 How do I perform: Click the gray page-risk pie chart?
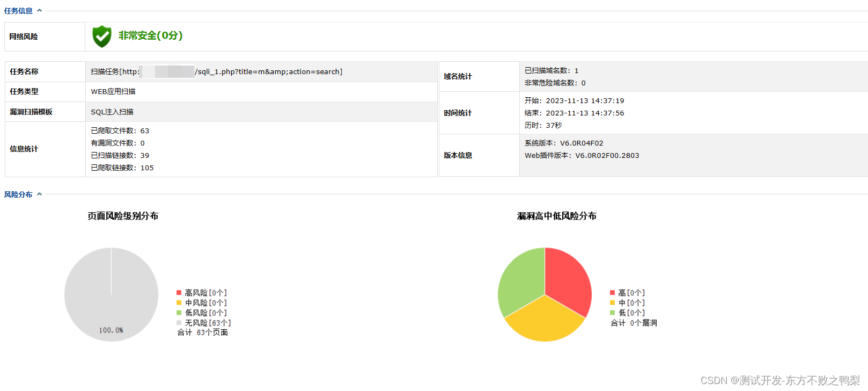[111, 294]
